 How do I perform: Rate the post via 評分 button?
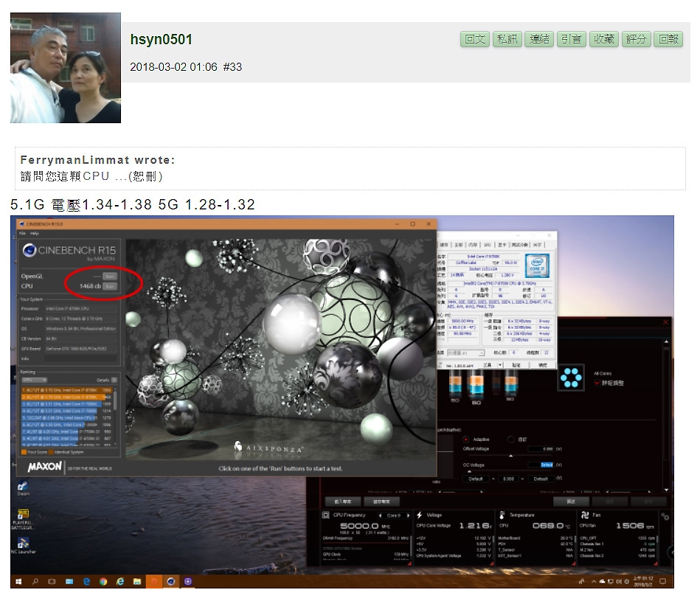tap(636, 39)
